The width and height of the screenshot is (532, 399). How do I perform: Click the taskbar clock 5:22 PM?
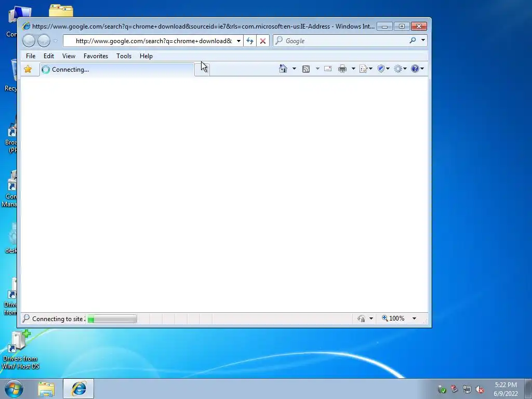[x=506, y=385]
